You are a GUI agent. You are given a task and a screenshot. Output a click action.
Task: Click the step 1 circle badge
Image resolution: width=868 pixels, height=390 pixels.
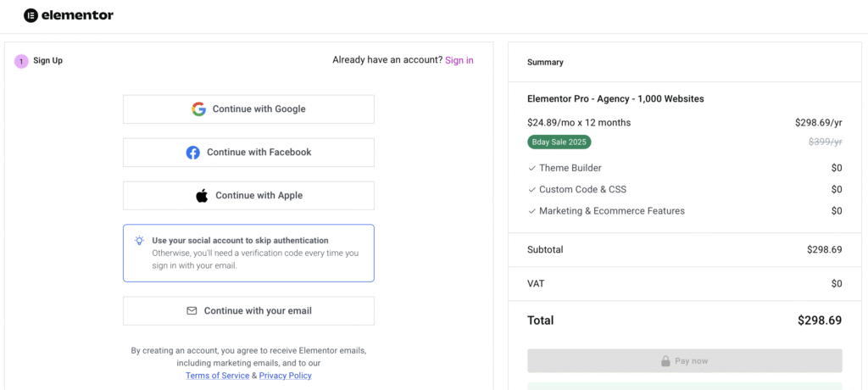coord(21,61)
